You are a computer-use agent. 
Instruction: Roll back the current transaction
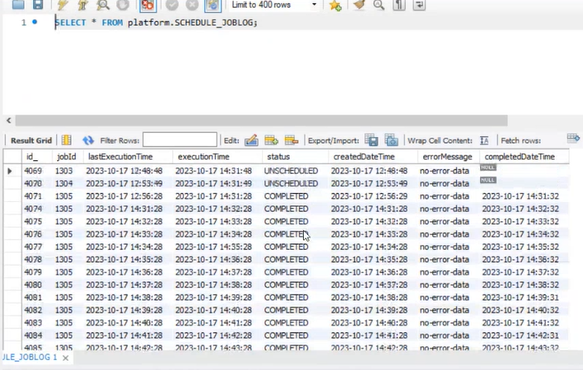click(x=192, y=4)
